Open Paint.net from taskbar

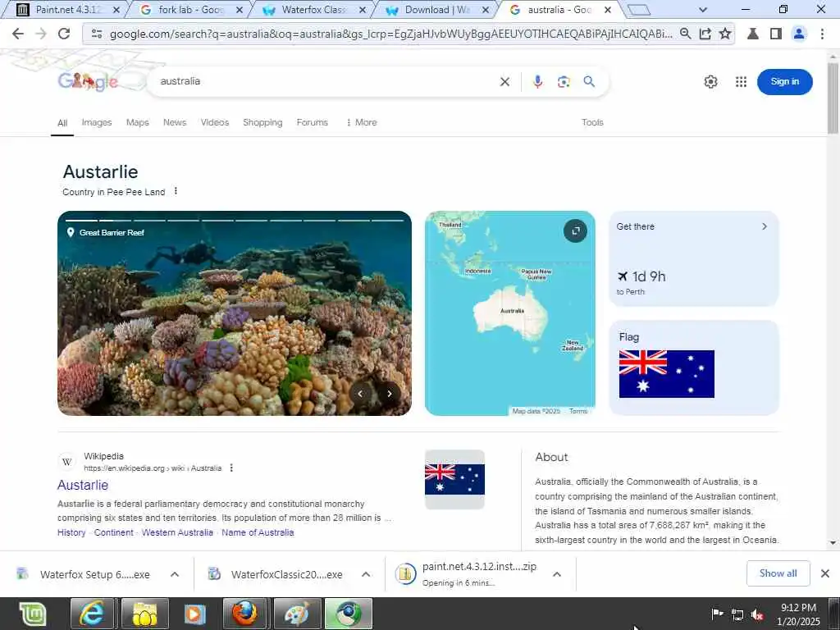click(296, 614)
